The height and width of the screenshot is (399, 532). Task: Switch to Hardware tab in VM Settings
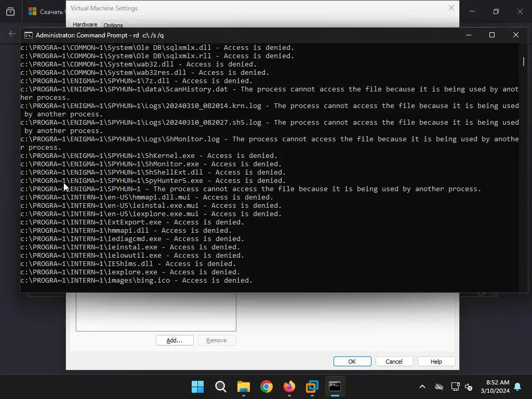[85, 24]
